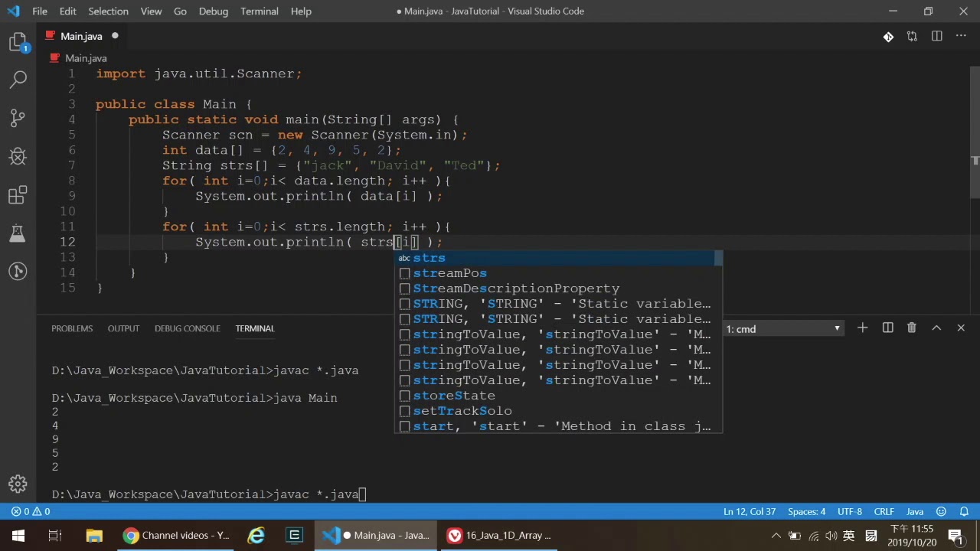Open Windows Action Center notifications

pyautogui.click(x=955, y=536)
